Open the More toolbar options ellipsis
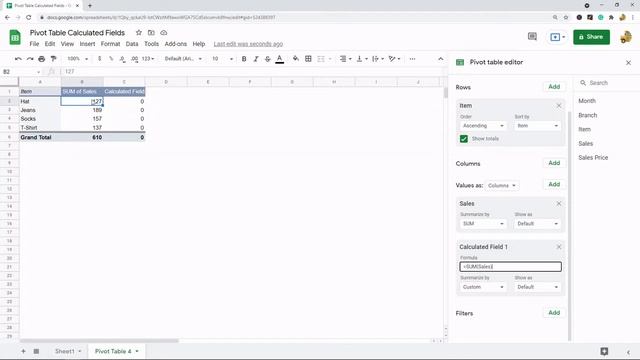Screen dimensions: 640x360 tap(412, 59)
